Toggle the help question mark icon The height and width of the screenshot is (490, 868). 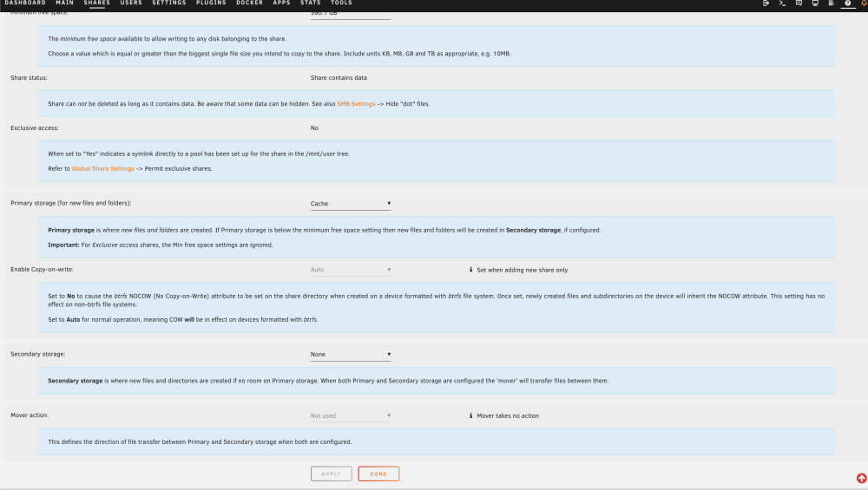(847, 3)
